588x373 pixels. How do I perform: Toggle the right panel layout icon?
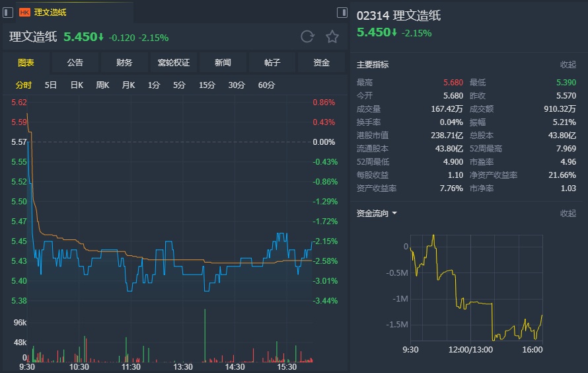tap(342, 12)
